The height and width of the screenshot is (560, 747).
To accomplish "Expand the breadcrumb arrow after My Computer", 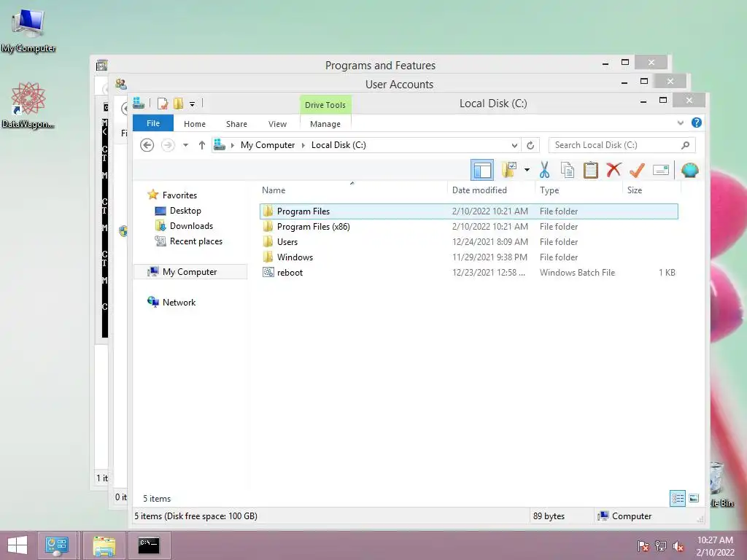I will pos(303,145).
